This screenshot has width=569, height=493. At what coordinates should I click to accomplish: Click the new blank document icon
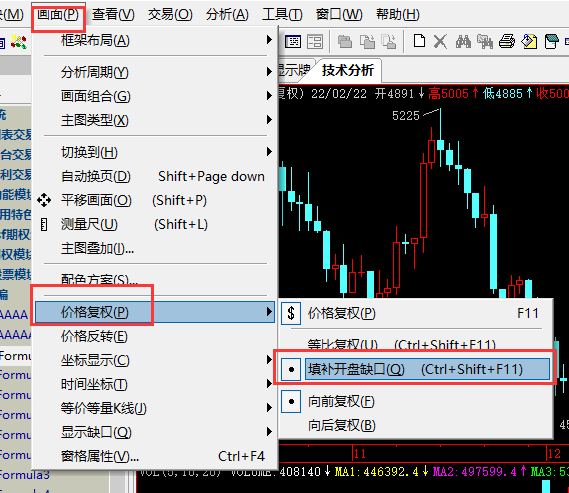click(419, 41)
